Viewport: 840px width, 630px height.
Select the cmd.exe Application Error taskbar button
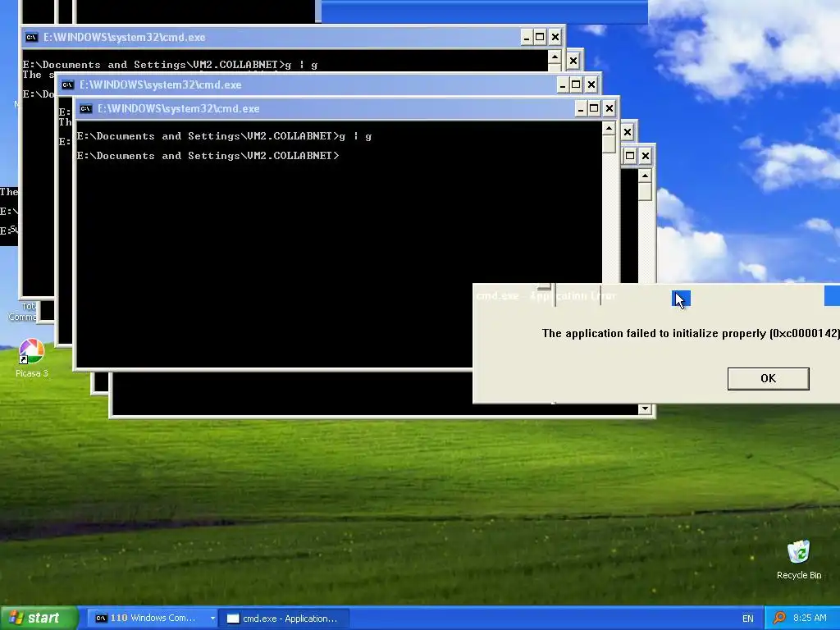pyautogui.click(x=285, y=619)
